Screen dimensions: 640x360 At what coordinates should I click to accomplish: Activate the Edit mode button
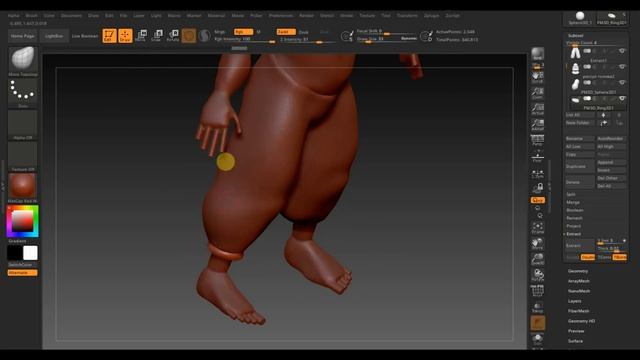pos(109,36)
